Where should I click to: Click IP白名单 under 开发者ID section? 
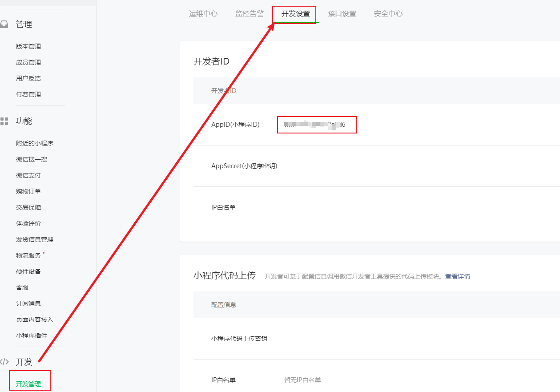223,207
